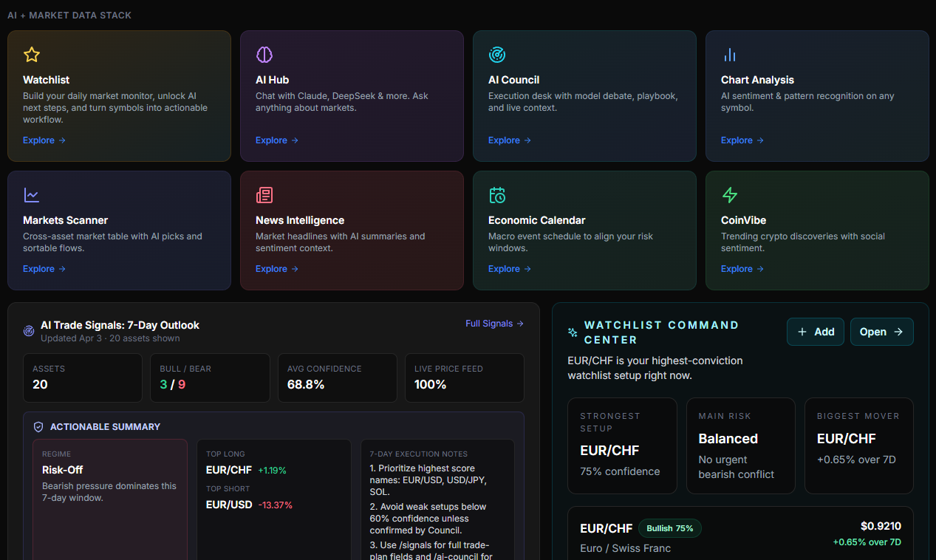
Task: Click the AI Trade Signals target icon
Action: click(x=29, y=331)
